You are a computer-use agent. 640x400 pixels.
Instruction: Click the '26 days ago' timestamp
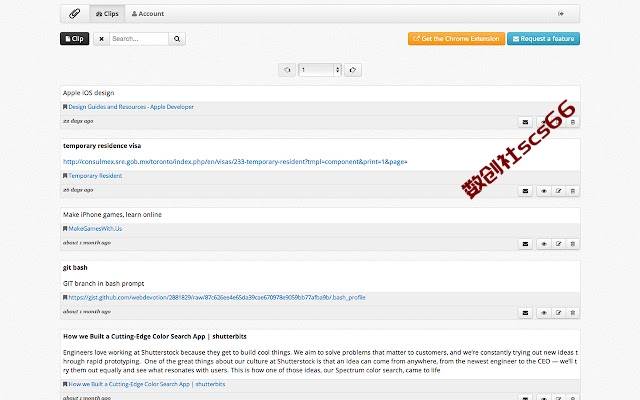click(78, 190)
